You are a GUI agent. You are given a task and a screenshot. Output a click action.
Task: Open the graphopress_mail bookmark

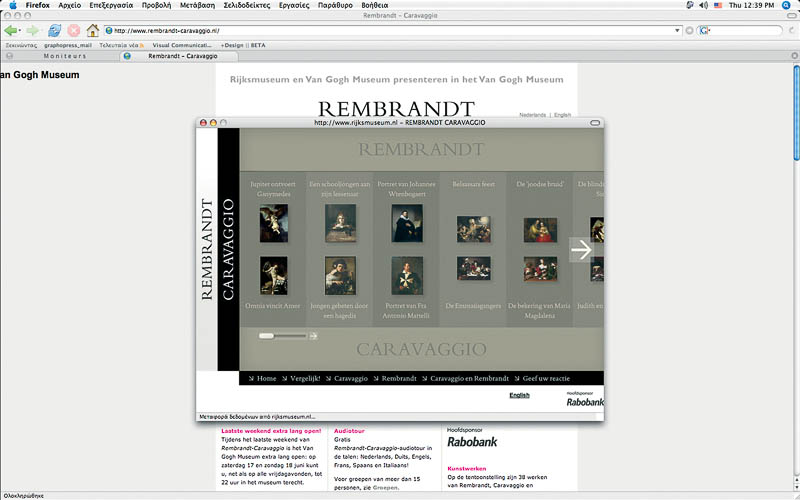pyautogui.click(x=68, y=45)
